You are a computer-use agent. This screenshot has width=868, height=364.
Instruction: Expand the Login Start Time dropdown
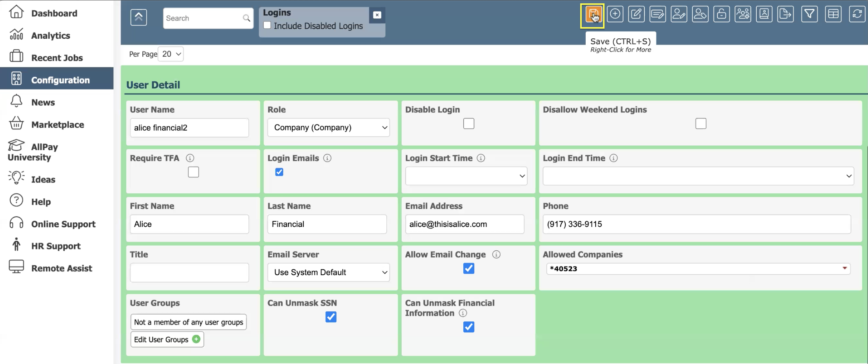coord(466,176)
